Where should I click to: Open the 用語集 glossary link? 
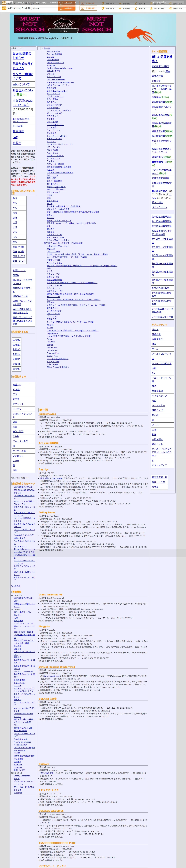[x=16, y=275]
